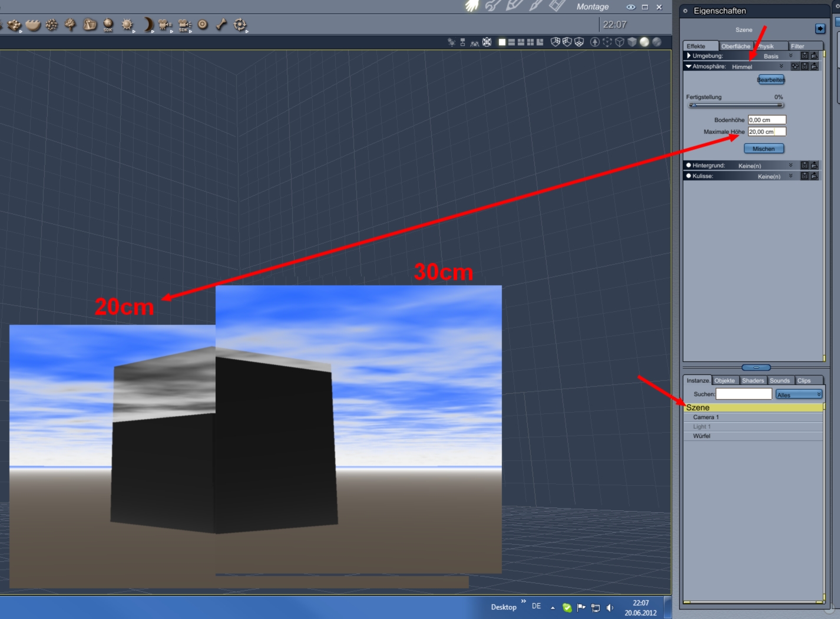
Task: Open the Alles filter dropdown
Action: (x=799, y=394)
